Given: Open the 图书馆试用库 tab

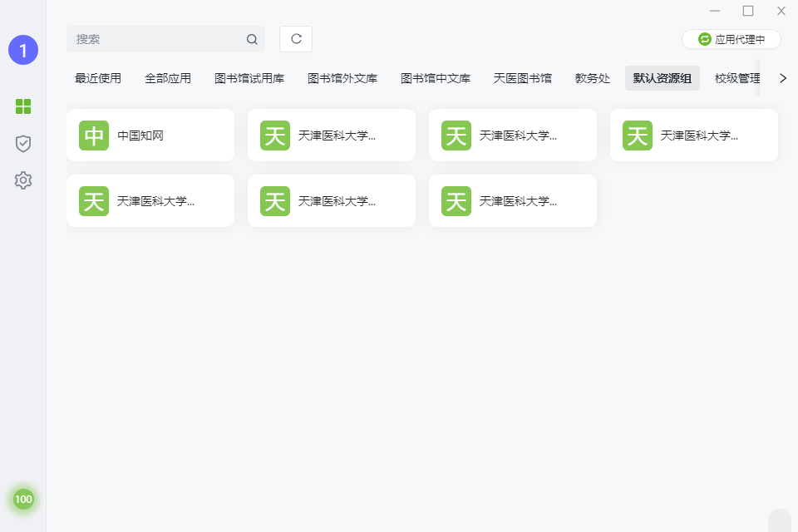Looking at the screenshot, I should [x=249, y=78].
